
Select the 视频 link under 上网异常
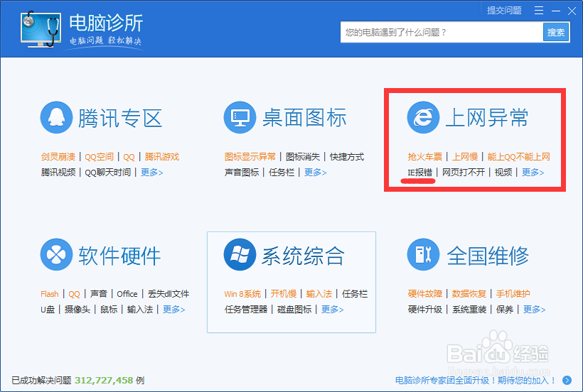[503, 173]
